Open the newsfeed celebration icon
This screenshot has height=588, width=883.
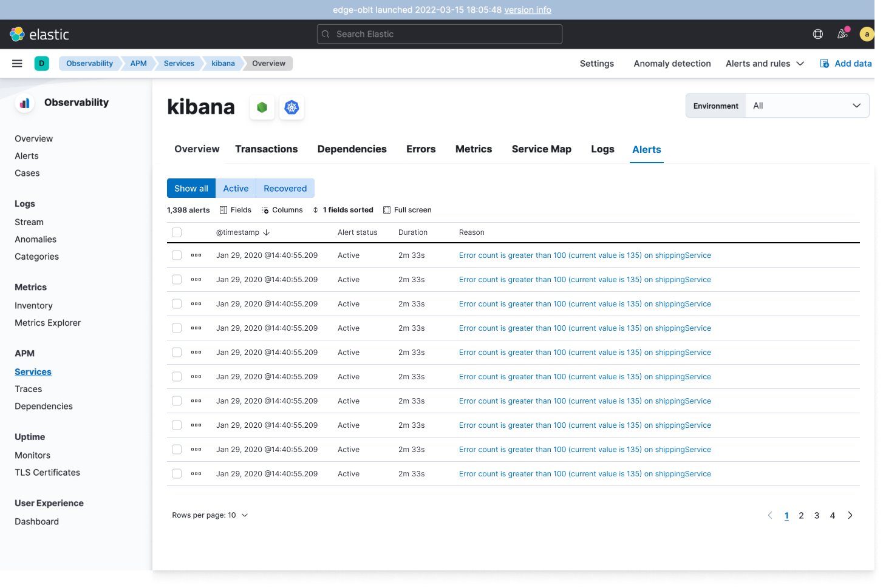[x=843, y=34]
